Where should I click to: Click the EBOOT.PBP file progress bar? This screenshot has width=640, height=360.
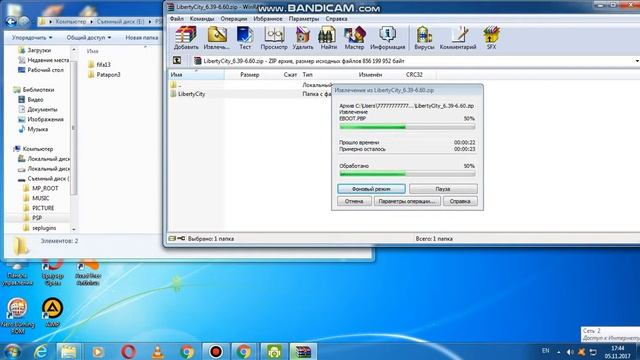(x=407, y=127)
